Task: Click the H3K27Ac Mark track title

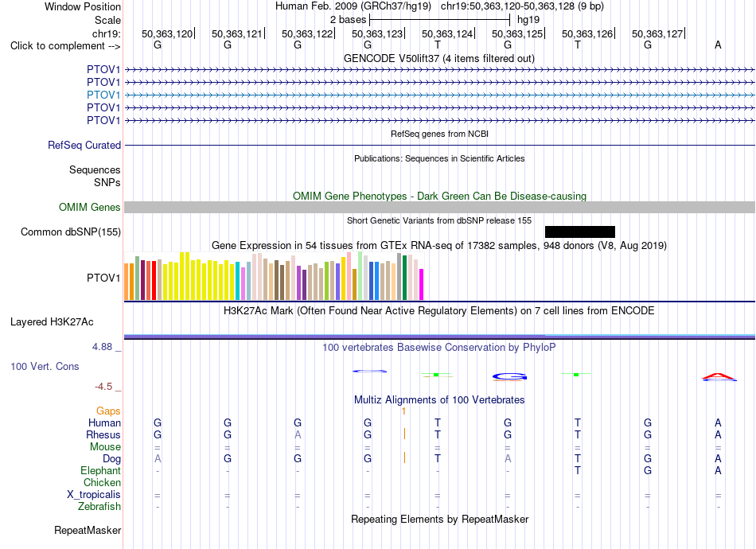Action: coord(438,311)
